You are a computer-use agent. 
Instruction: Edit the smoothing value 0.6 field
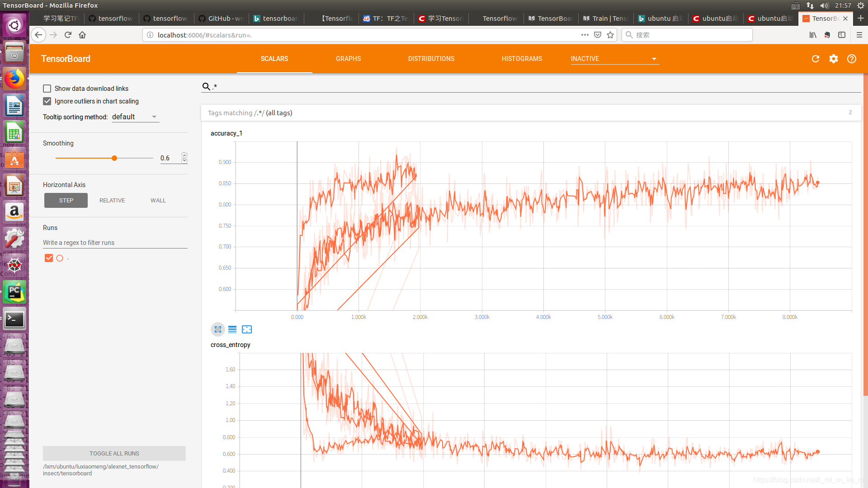[x=170, y=158]
